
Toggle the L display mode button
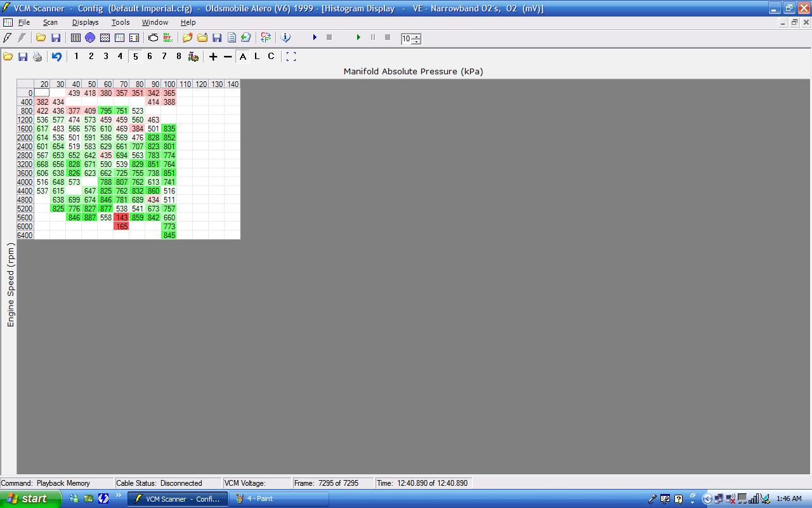point(257,57)
